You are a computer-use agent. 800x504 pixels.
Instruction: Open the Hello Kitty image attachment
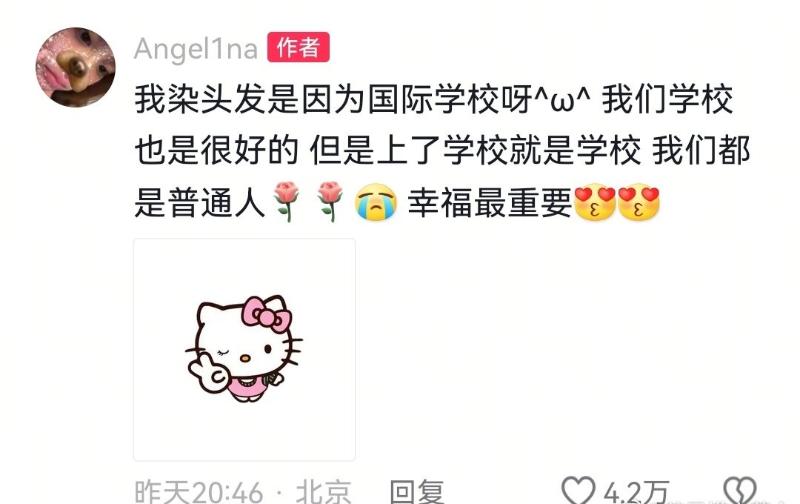click(244, 349)
